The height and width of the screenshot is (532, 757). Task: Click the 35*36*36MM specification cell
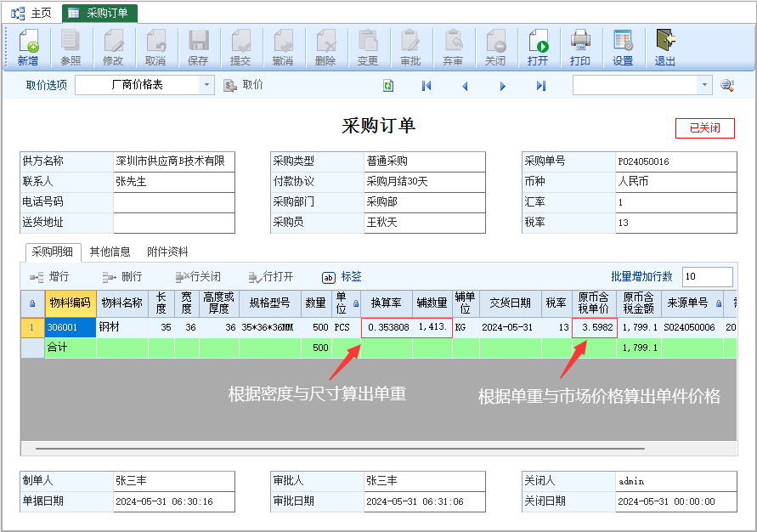[270, 328]
